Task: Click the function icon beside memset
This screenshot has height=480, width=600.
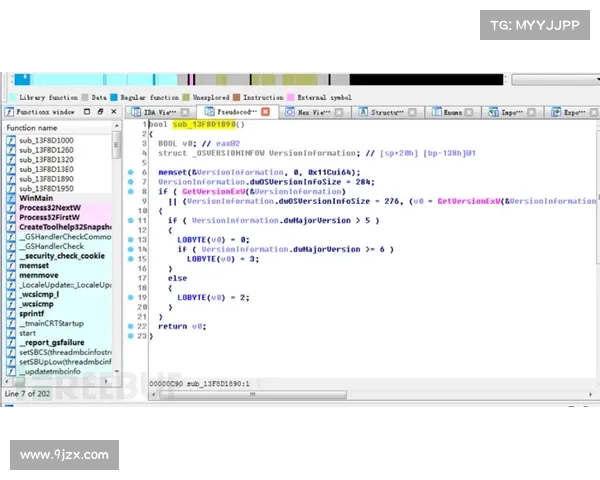Action: (x=11, y=266)
